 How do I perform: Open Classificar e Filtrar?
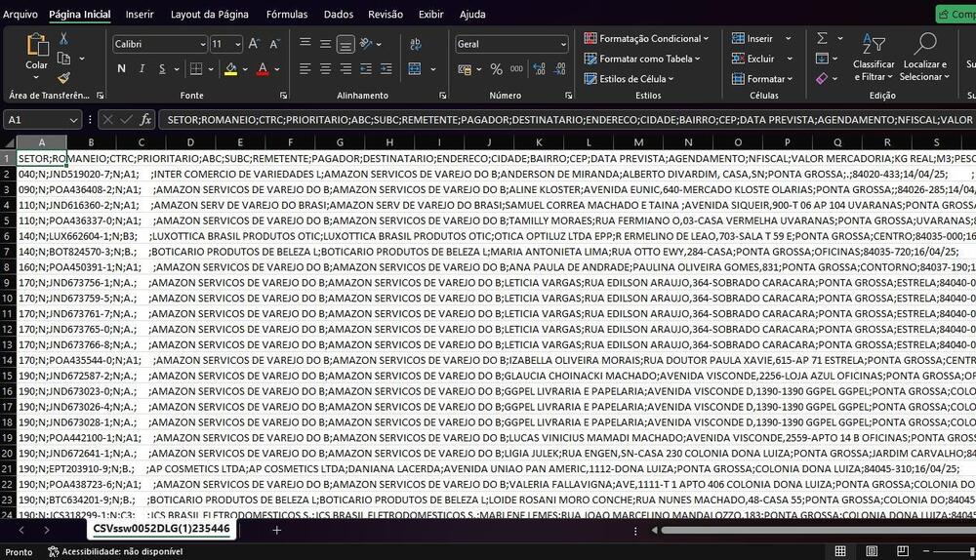(x=874, y=58)
